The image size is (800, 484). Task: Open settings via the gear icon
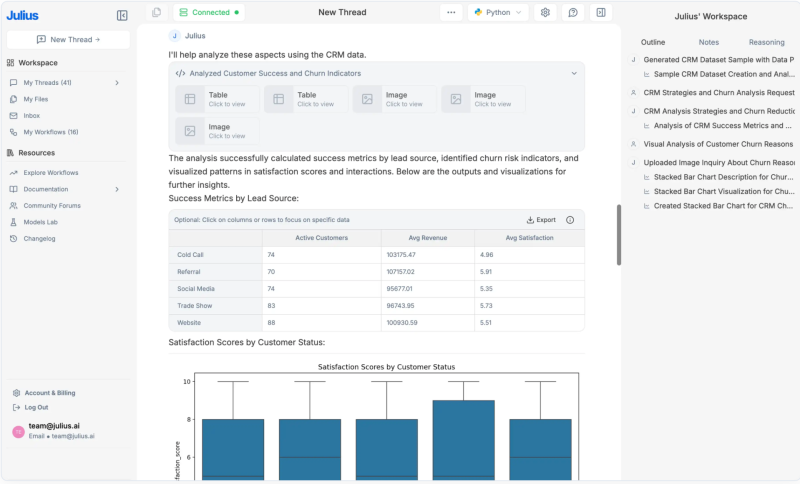click(x=545, y=13)
